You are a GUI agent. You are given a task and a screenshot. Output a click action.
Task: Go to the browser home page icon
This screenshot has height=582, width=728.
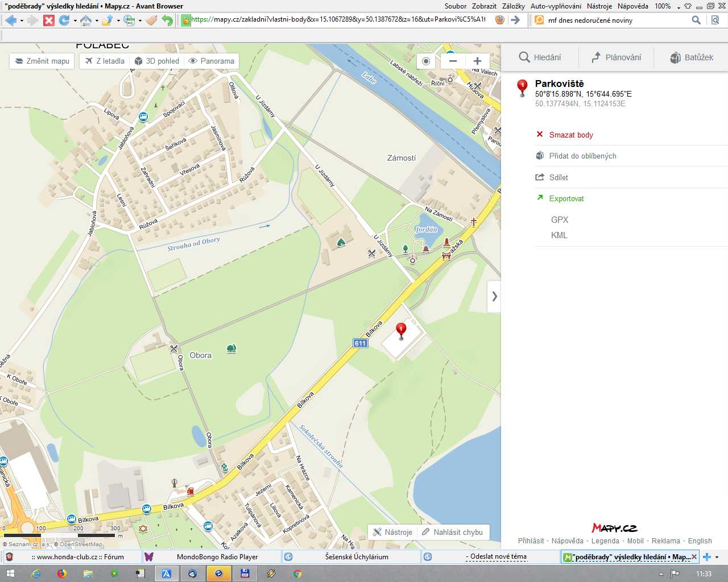[86, 20]
